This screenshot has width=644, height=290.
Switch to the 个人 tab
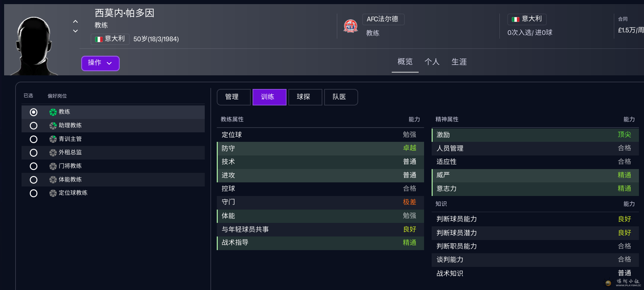coord(432,62)
